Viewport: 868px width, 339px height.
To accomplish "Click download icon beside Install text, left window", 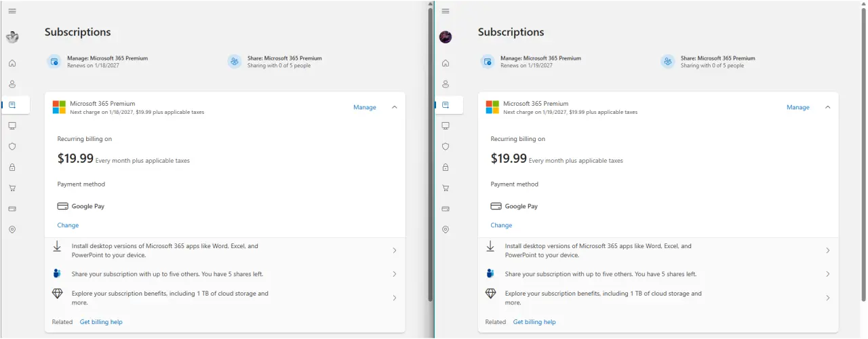I will tap(57, 247).
